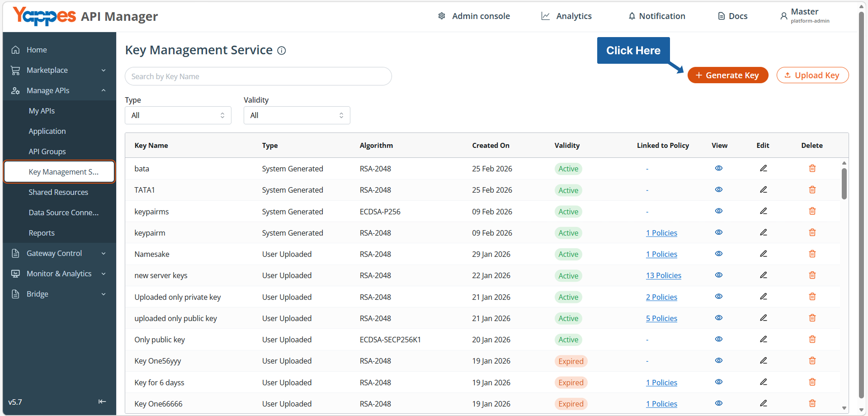Go to Analytics in the top navigation
Image resolution: width=868 pixels, height=416 pixels.
click(566, 16)
